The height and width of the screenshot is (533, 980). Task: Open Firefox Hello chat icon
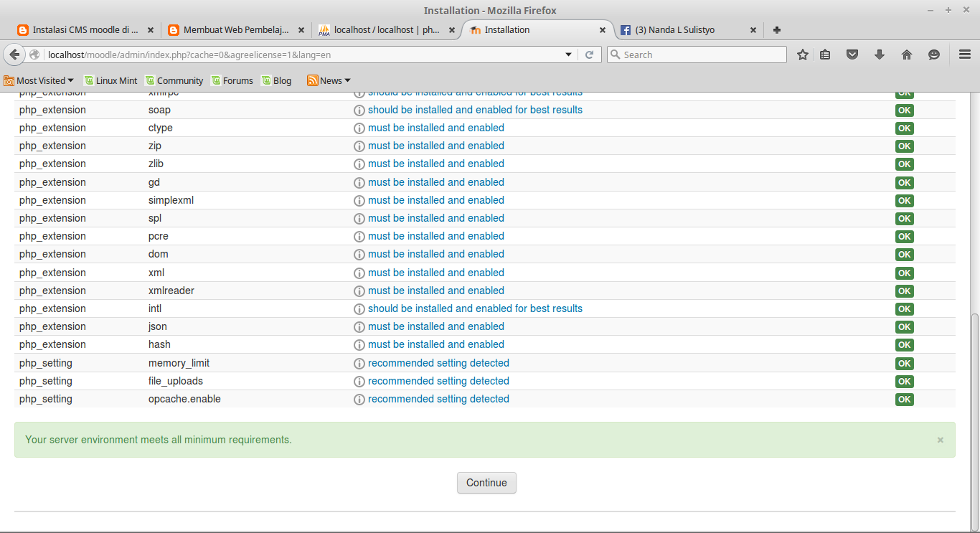pos(933,54)
